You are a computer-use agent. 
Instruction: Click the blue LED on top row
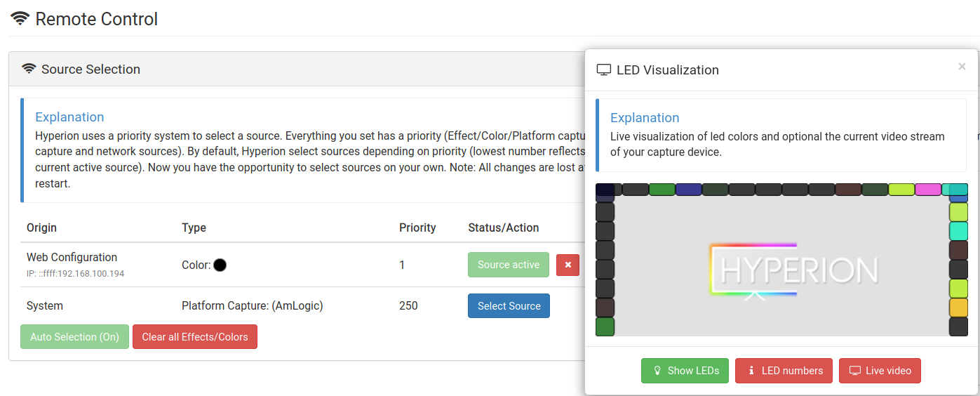click(688, 190)
